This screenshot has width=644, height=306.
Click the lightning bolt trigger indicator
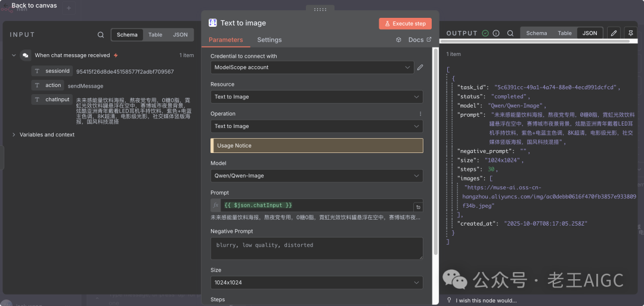tap(116, 55)
